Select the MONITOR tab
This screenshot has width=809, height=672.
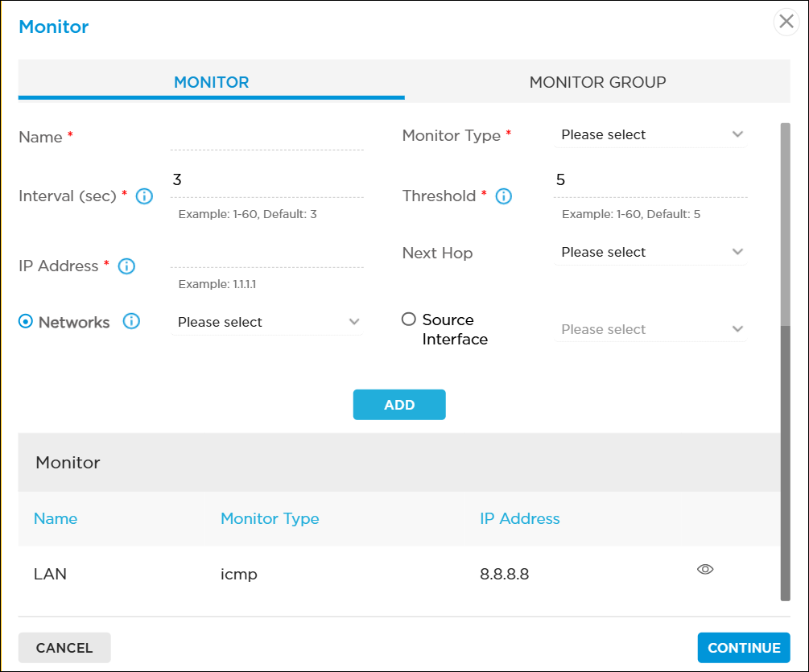(211, 82)
